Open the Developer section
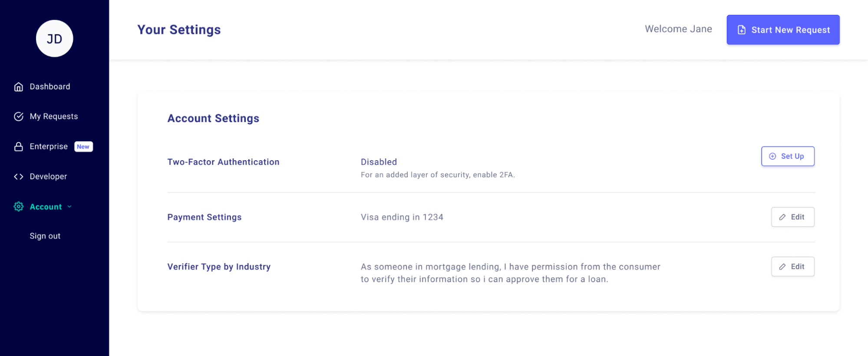868x356 pixels. [48, 177]
